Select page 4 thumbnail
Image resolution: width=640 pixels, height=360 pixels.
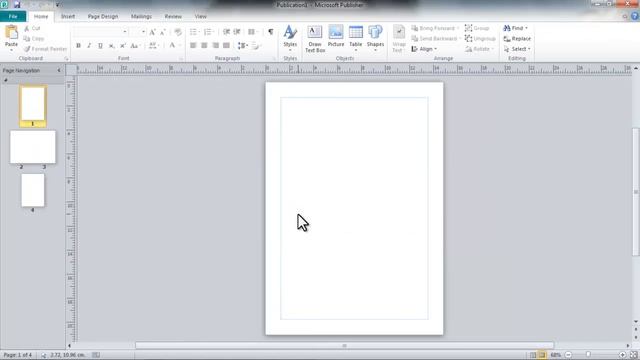33,191
